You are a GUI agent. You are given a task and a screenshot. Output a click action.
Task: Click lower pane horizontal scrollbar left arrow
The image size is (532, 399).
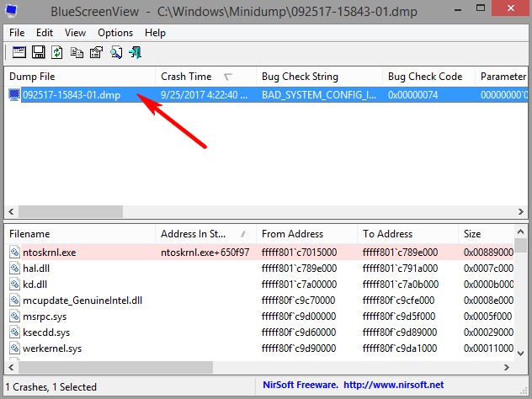11,368
